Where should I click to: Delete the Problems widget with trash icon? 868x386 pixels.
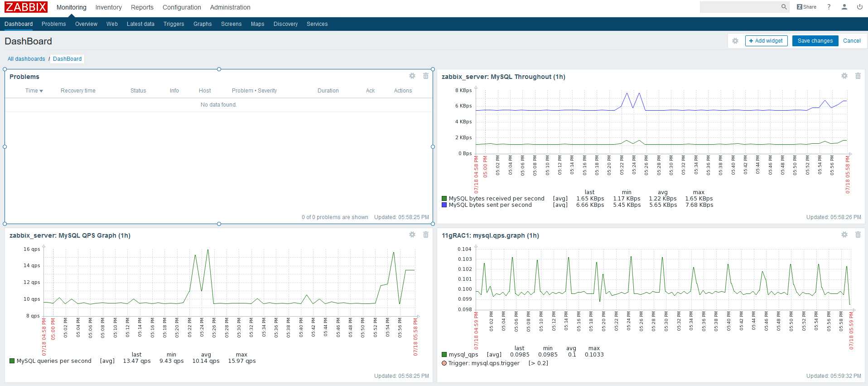tap(426, 76)
